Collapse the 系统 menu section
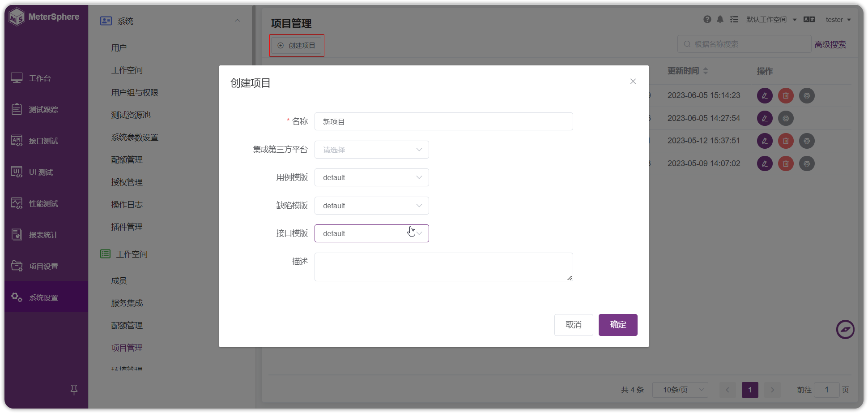 [237, 21]
